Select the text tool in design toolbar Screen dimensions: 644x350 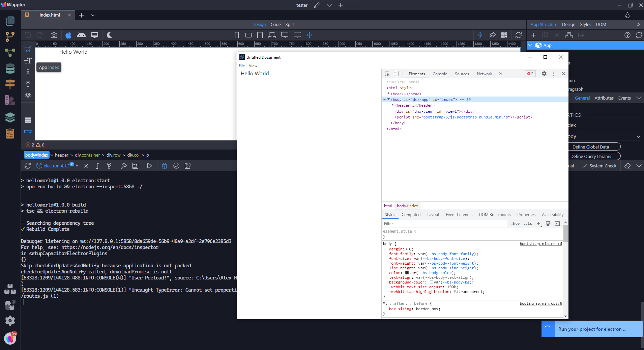(28, 61)
